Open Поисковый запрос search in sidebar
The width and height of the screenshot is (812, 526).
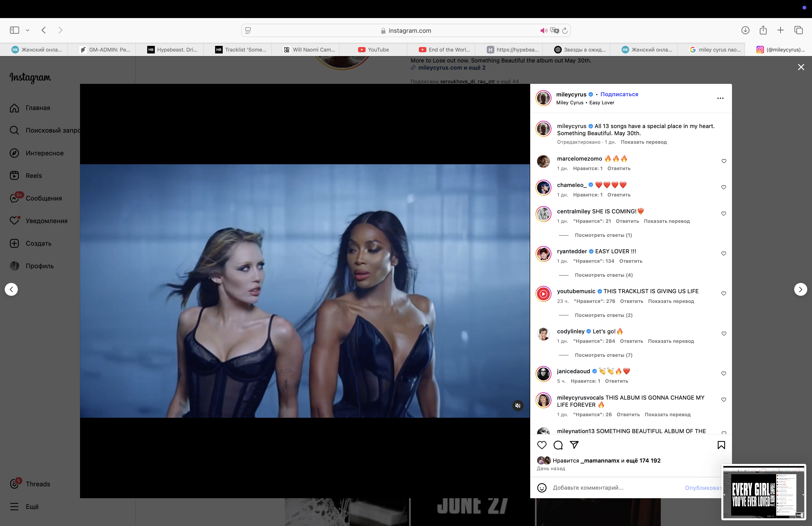(45, 130)
